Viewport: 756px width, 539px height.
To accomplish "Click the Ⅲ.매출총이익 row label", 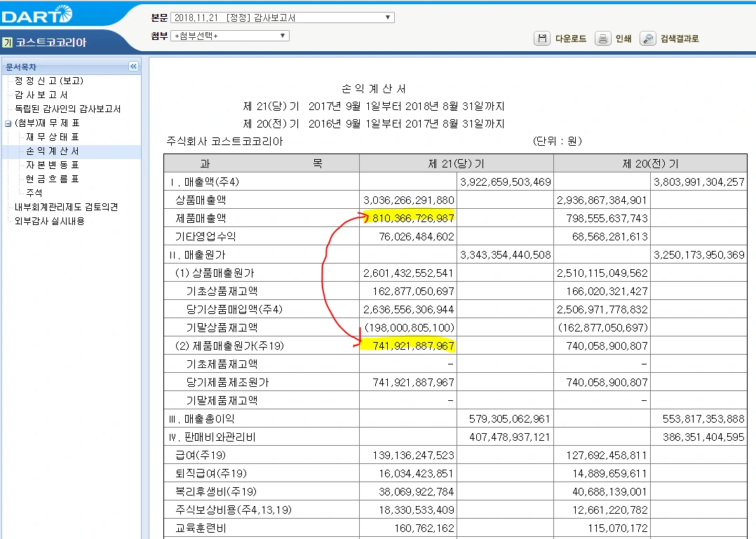I will [201, 418].
